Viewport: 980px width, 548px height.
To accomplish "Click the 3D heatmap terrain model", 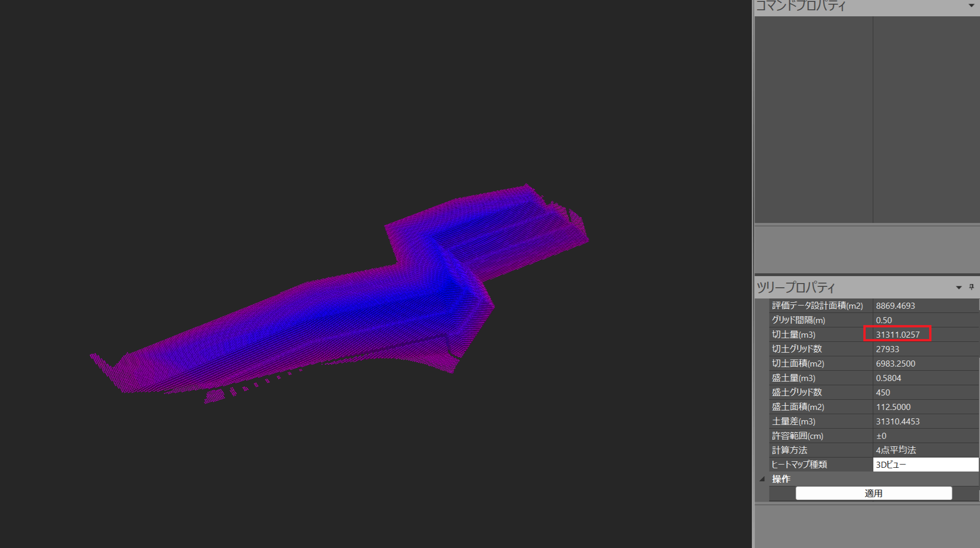I will click(x=340, y=294).
